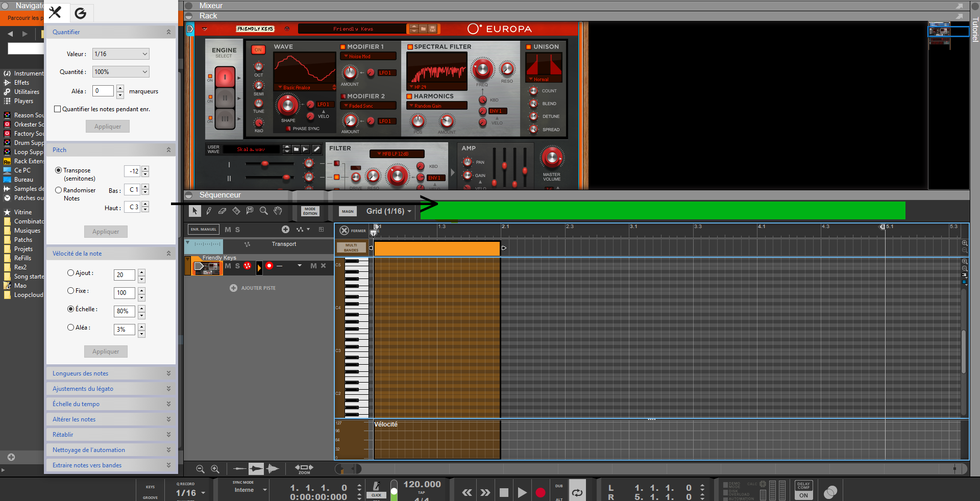Click the Friendly Keys device thumbnail

[x=207, y=268]
